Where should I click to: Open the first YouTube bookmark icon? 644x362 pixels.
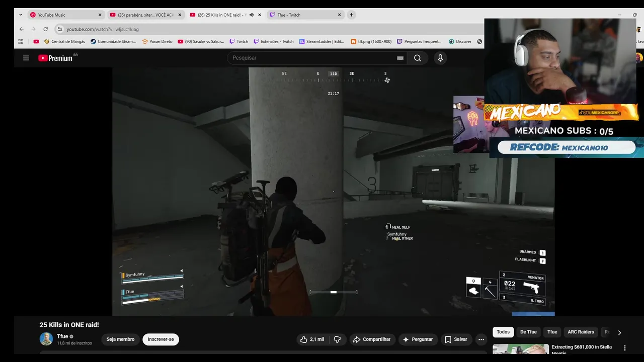36,42
